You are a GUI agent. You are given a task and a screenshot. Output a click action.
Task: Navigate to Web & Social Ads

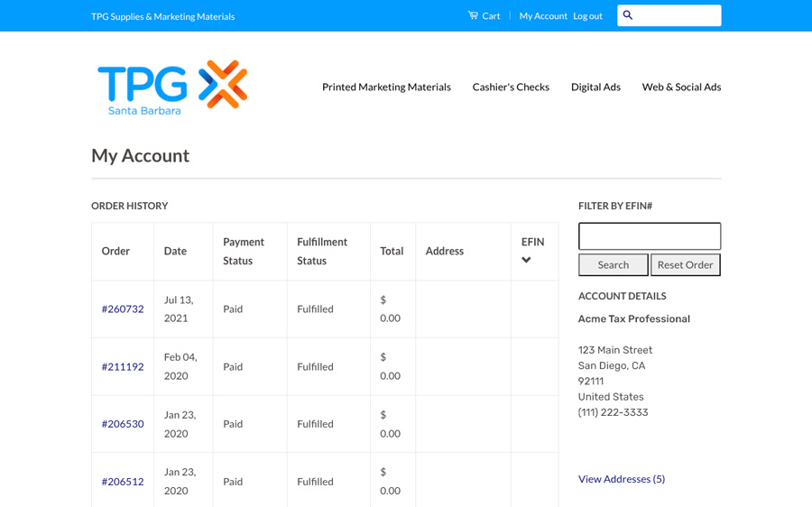click(x=681, y=88)
